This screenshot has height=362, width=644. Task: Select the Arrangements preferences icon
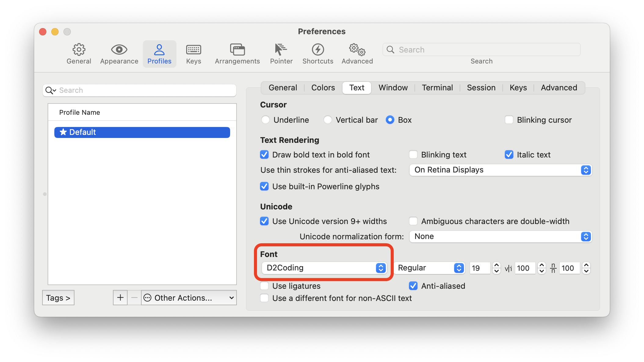point(237,54)
